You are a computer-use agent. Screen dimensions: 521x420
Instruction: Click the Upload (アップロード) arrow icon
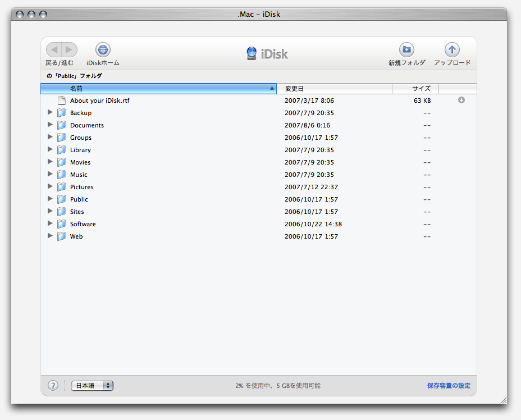[x=452, y=50]
